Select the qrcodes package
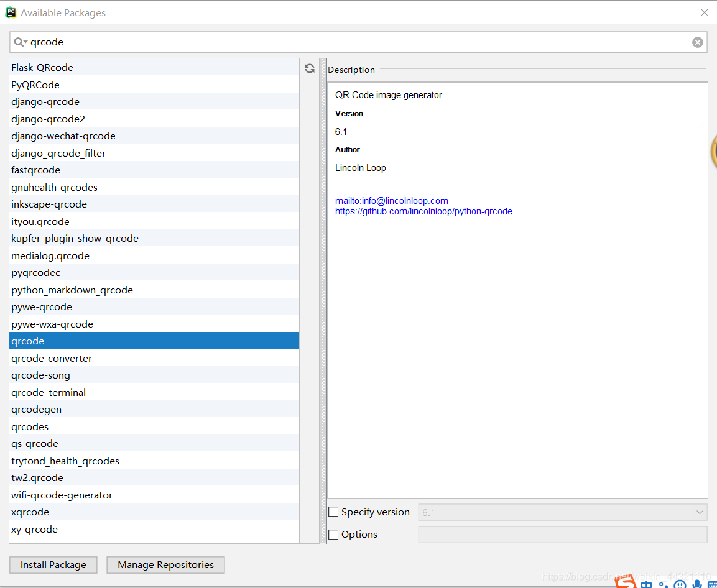 pyautogui.click(x=154, y=426)
